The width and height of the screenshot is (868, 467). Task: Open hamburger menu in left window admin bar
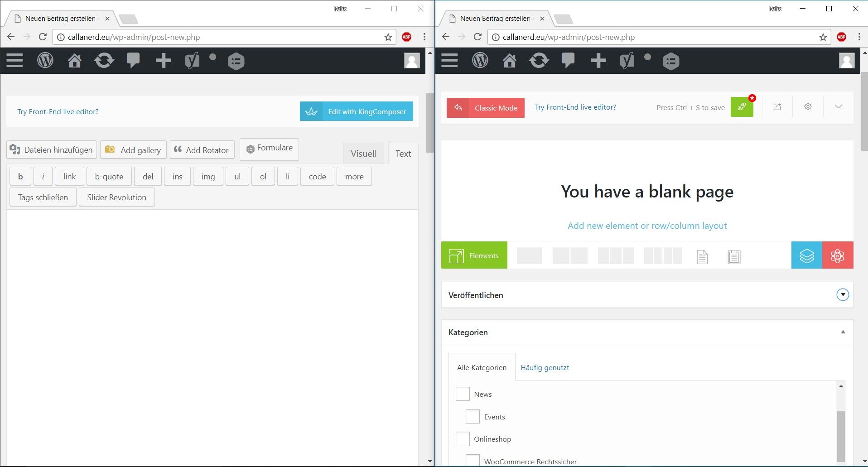[14, 60]
